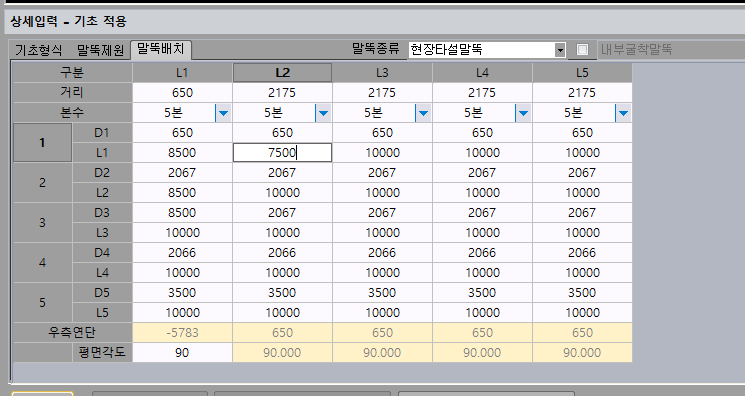Expand the 본수 dropdown in column L5

[x=623, y=113]
